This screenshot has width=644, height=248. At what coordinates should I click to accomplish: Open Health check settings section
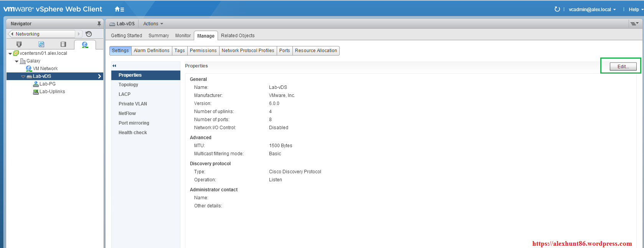pos(132,133)
